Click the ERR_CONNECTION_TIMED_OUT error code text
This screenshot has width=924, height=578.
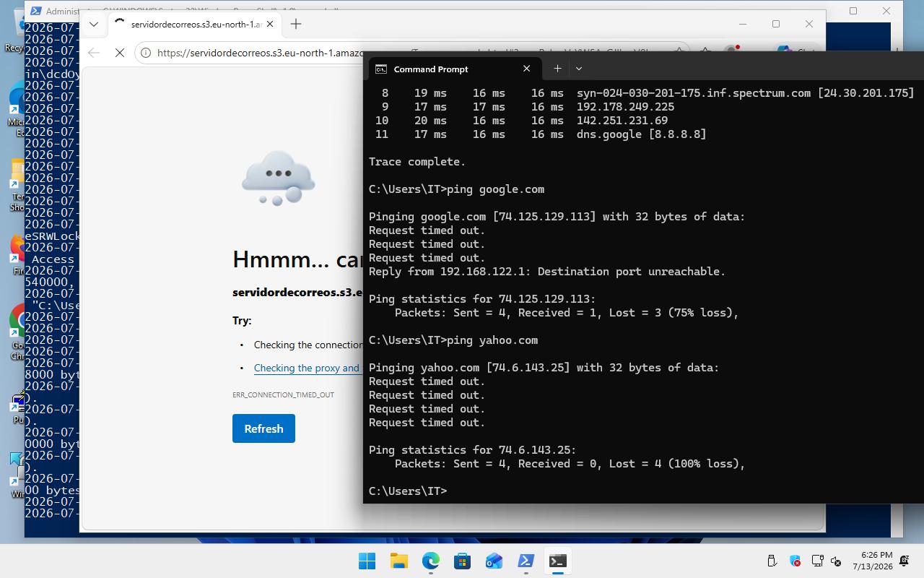pos(283,394)
